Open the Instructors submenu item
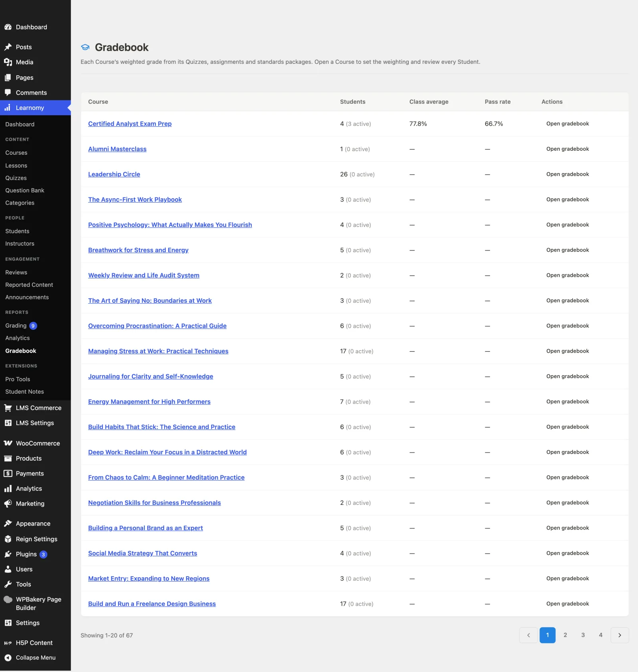Screen dimensions: 638x672 (20, 244)
